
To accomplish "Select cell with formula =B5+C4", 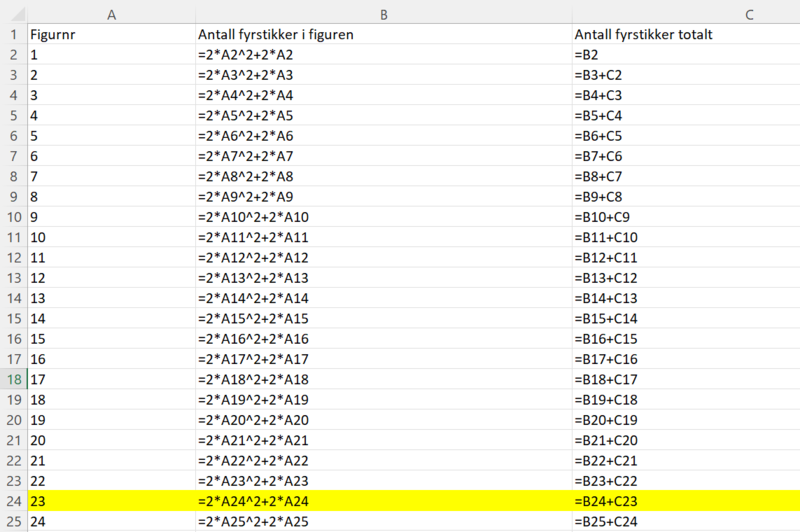I will coord(686,115).
